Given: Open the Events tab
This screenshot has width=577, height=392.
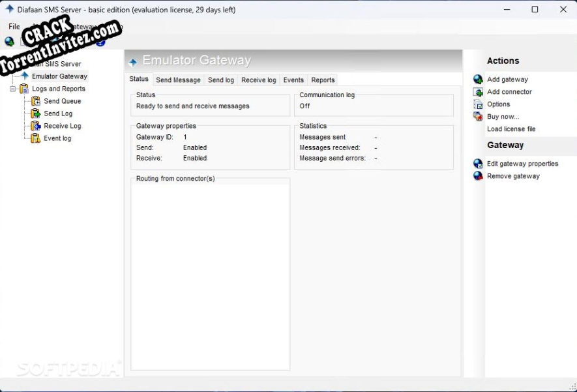Looking at the screenshot, I should (x=293, y=80).
